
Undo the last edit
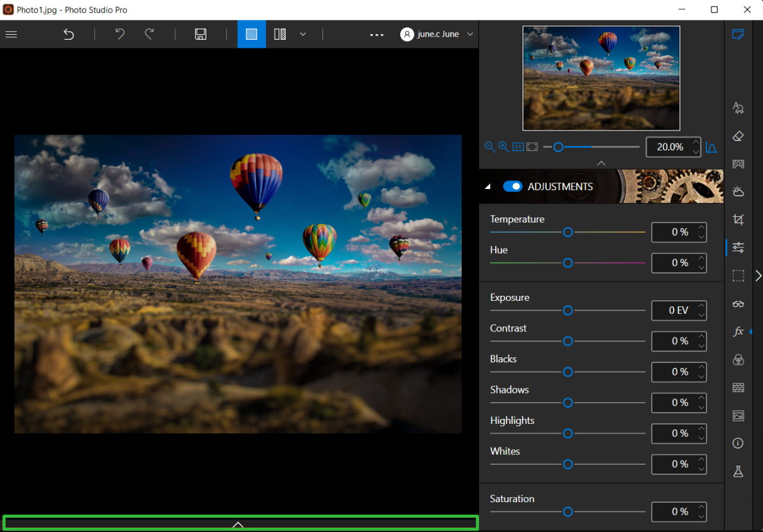click(120, 34)
